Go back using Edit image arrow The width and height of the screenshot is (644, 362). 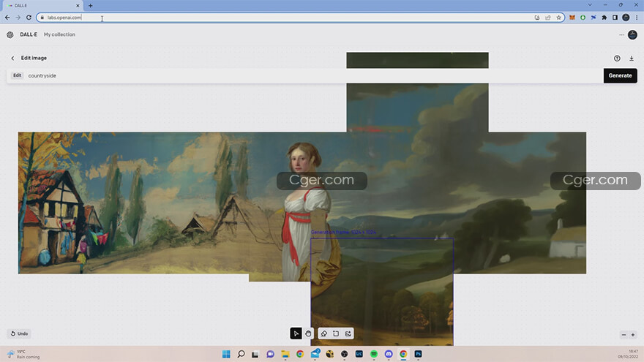click(12, 58)
